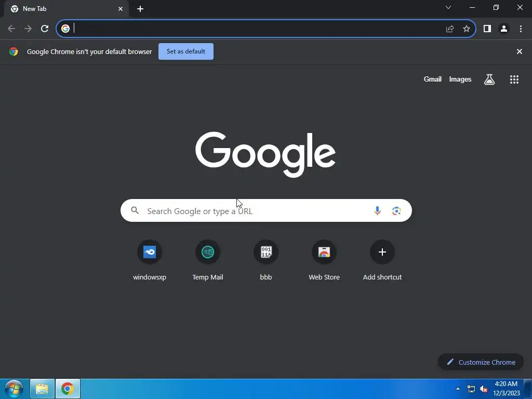The image size is (532, 399).
Task: Bookmark this tab with star icon
Action: 467,29
